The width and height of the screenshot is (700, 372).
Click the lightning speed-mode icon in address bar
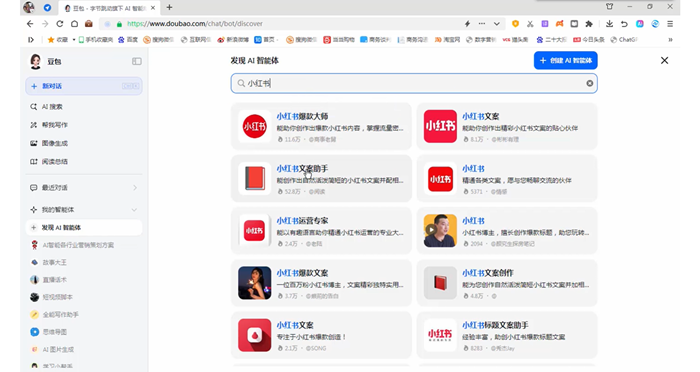(x=467, y=24)
